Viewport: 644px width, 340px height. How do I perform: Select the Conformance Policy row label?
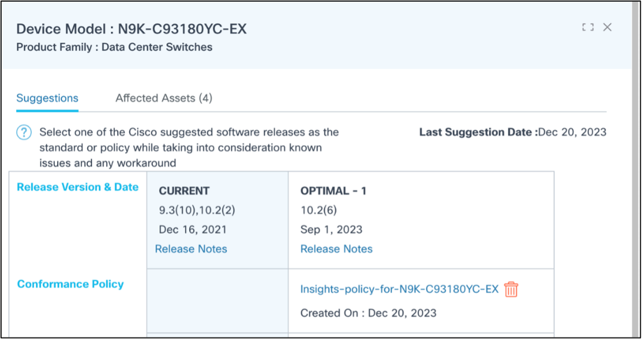pos(70,284)
